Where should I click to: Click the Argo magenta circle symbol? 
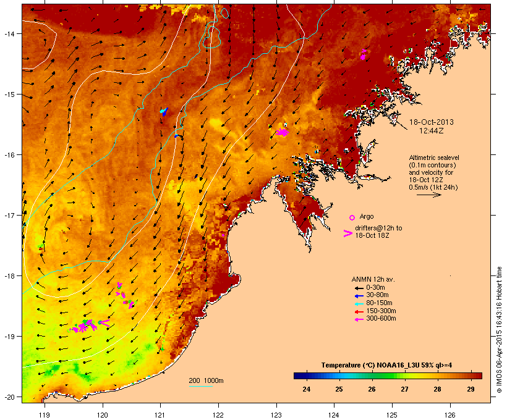352,217
